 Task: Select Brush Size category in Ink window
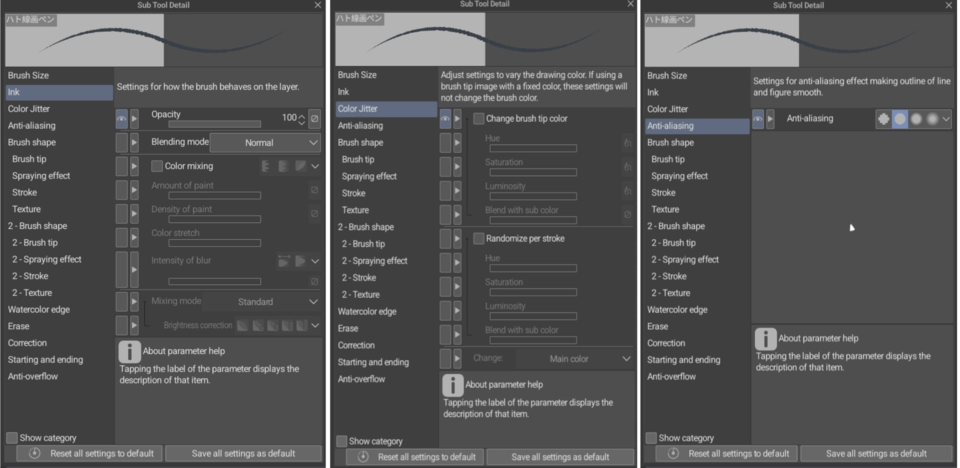coord(28,75)
